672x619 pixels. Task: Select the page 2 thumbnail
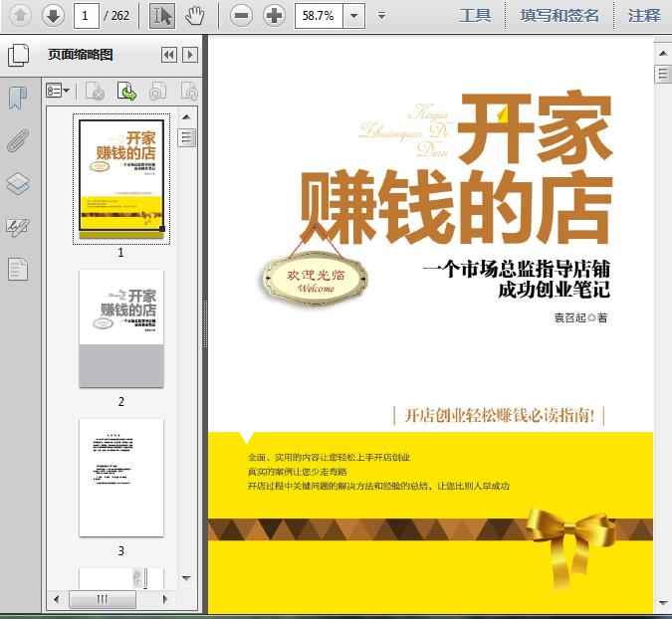coord(121,328)
